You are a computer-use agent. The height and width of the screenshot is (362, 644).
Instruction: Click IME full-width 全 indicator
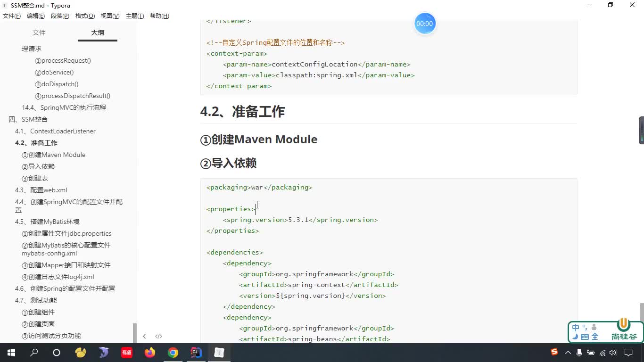[x=595, y=337]
